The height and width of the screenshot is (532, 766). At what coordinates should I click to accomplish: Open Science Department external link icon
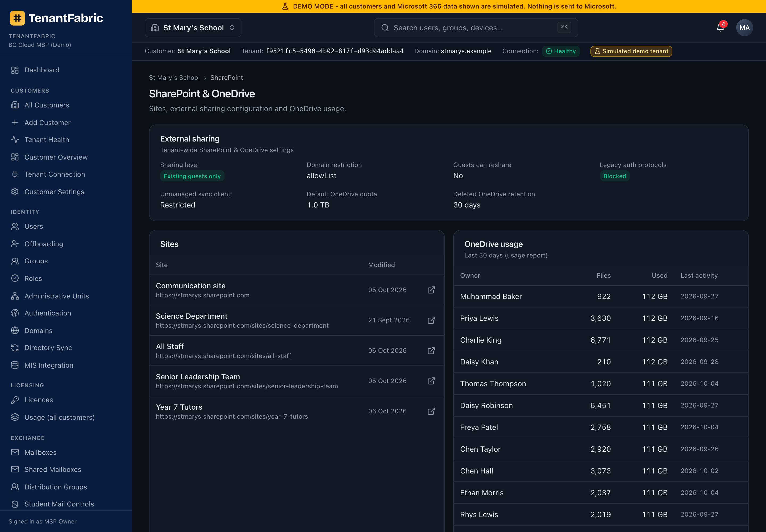[431, 320]
